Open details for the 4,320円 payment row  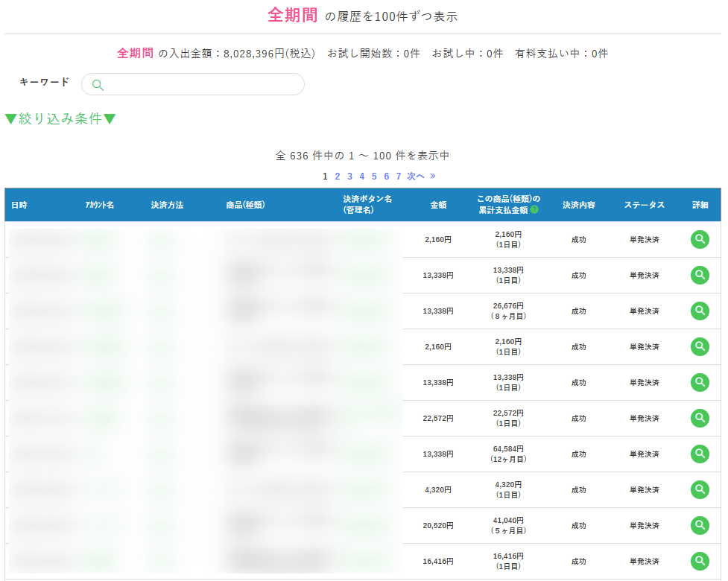(x=699, y=489)
